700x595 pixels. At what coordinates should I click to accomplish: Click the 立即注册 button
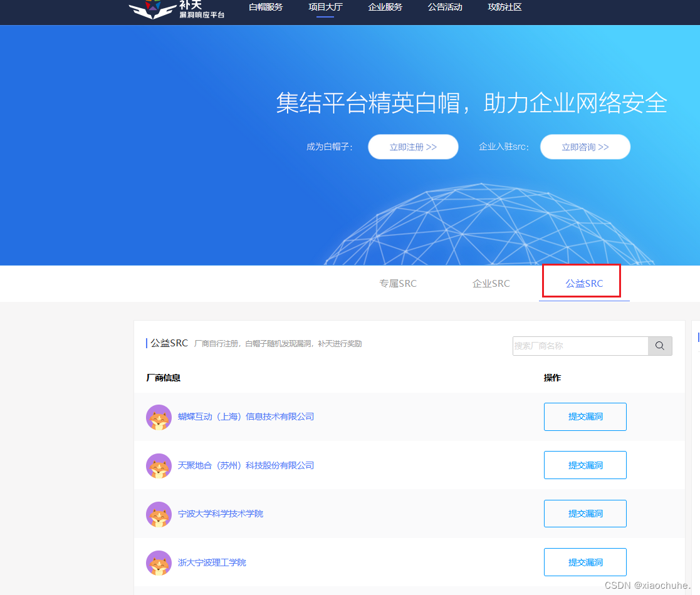[413, 147]
